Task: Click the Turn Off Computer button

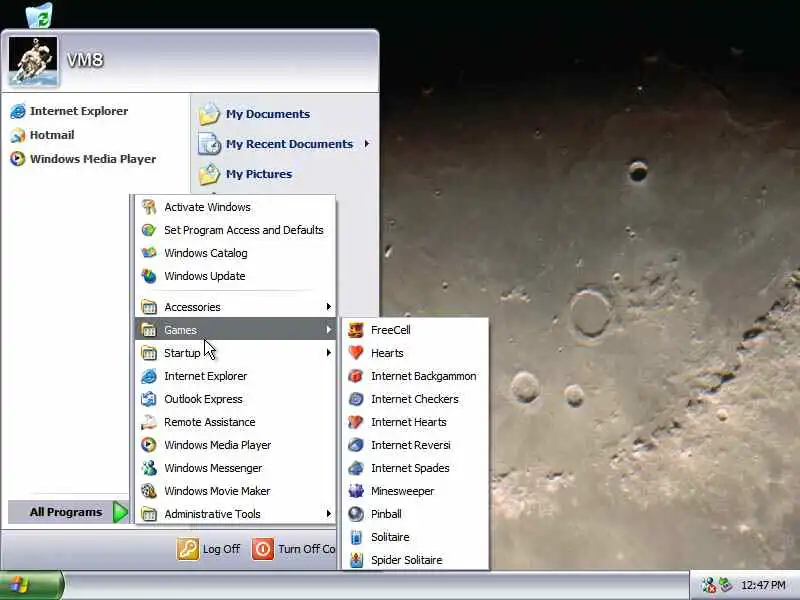Action: pos(294,549)
